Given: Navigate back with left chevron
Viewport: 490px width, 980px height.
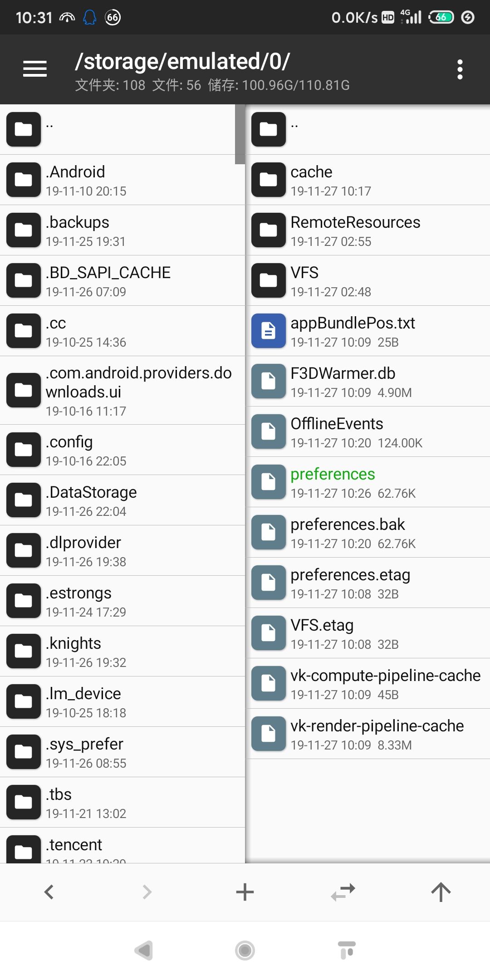Looking at the screenshot, I should [x=49, y=892].
